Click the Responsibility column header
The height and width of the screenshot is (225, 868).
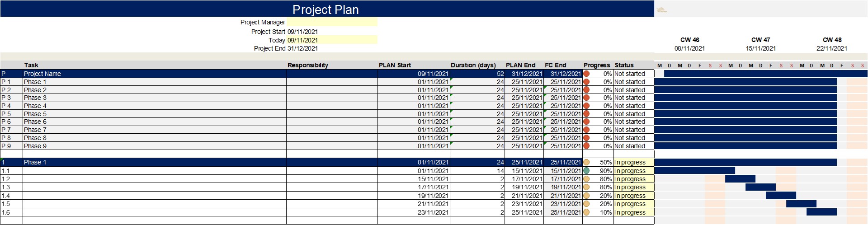tap(308, 65)
